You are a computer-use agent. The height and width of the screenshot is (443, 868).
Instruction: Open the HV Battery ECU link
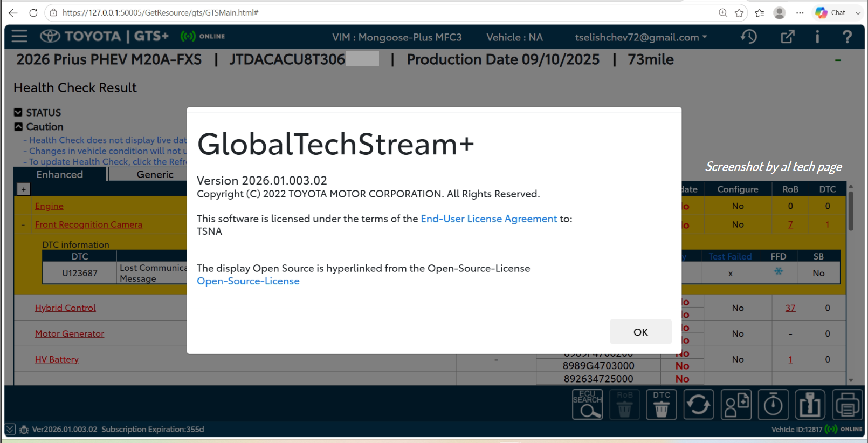pyautogui.click(x=57, y=359)
